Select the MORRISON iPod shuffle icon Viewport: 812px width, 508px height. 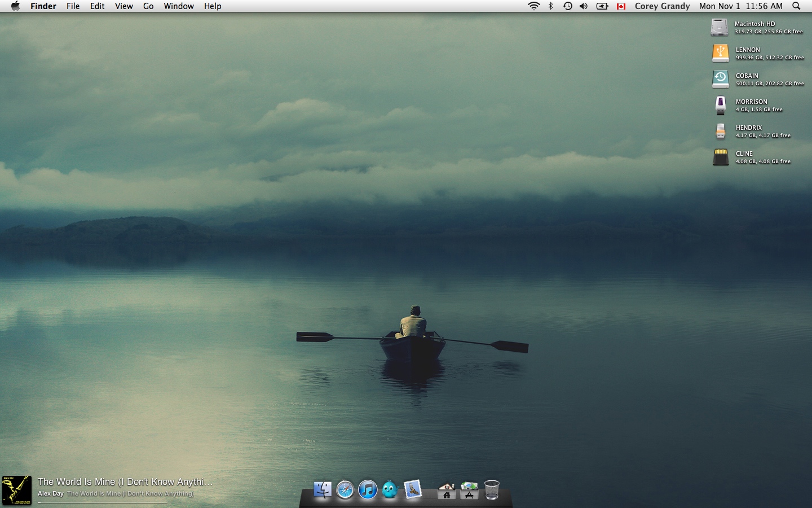click(x=720, y=105)
